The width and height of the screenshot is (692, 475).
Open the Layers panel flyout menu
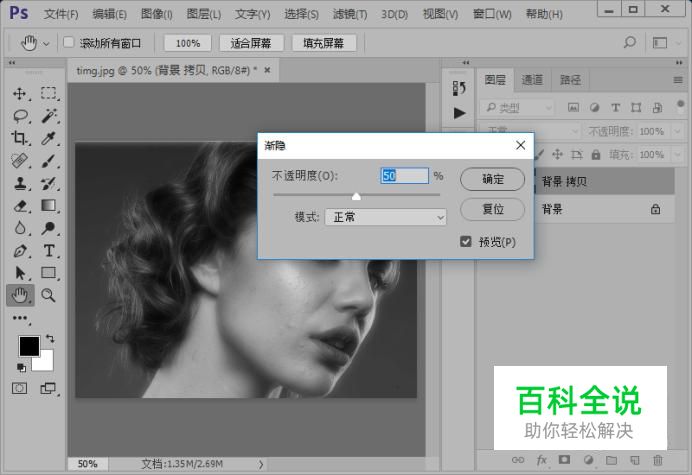678,80
